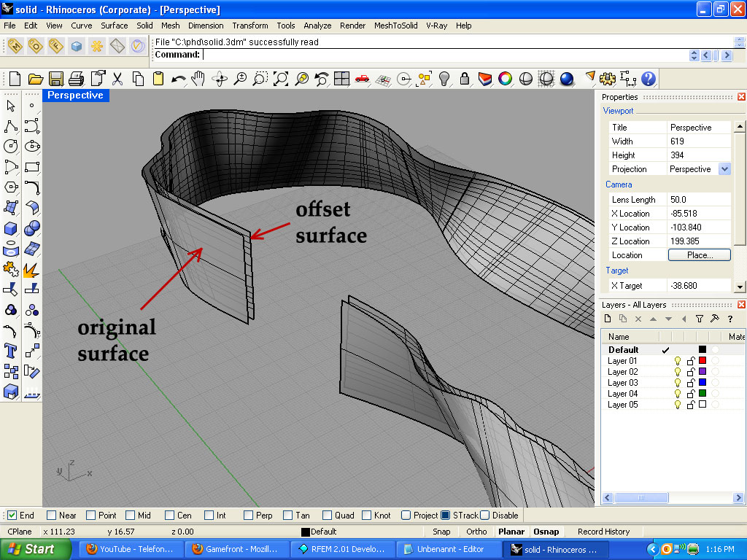
Task: Click the Explode tool icon
Action: [x=31, y=270]
